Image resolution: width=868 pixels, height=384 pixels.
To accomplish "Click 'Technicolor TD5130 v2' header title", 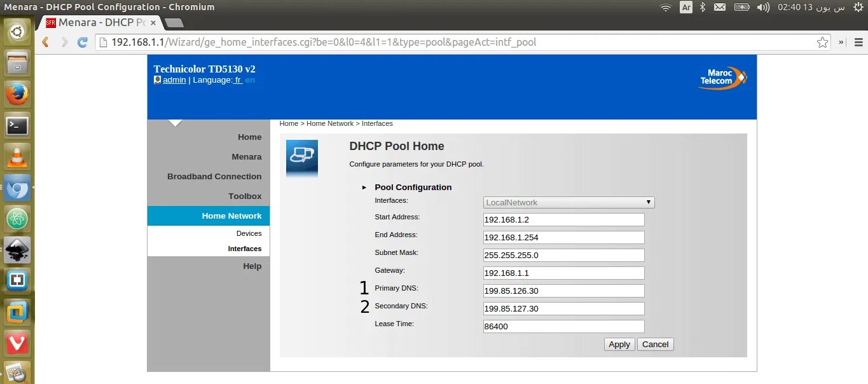I will 204,69.
